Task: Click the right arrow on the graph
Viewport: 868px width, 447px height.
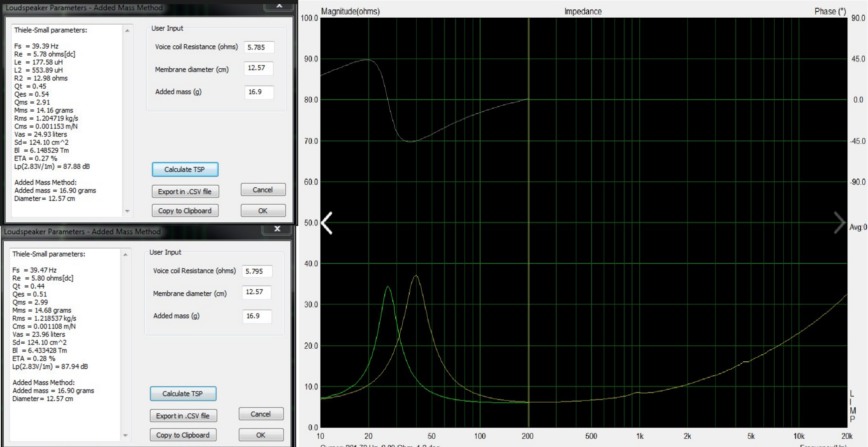Action: coord(839,223)
